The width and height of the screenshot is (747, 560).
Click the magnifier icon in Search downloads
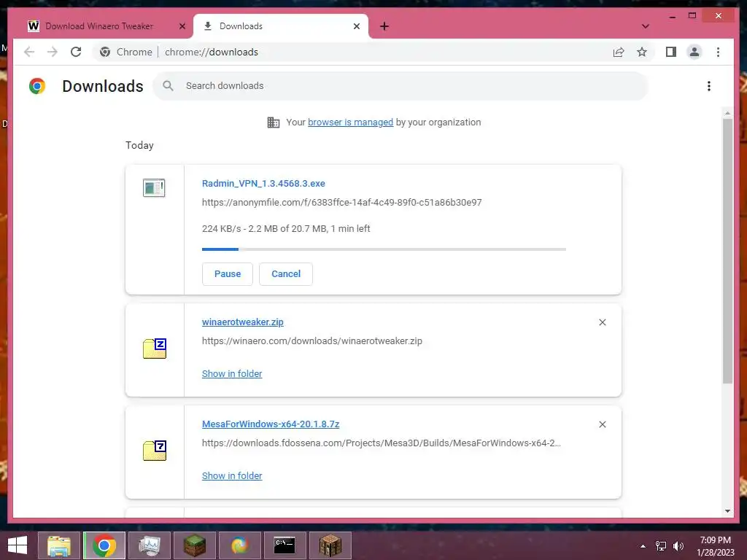(x=168, y=86)
